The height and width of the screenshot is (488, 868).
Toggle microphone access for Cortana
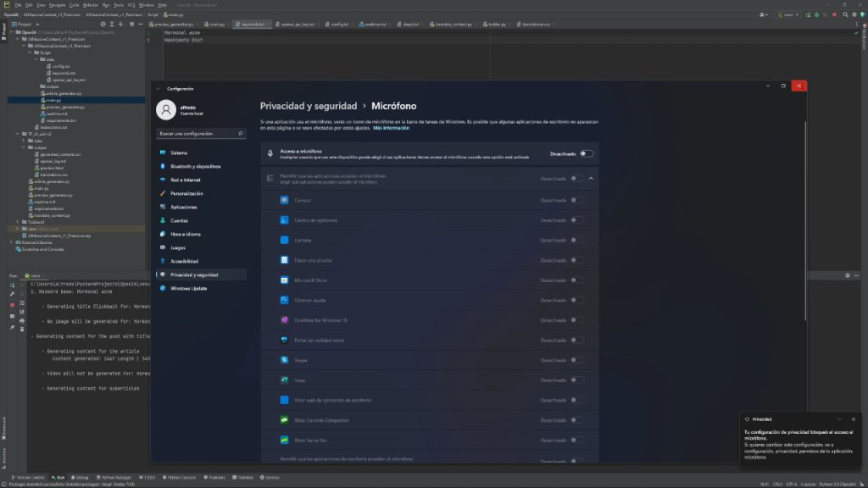pos(576,240)
